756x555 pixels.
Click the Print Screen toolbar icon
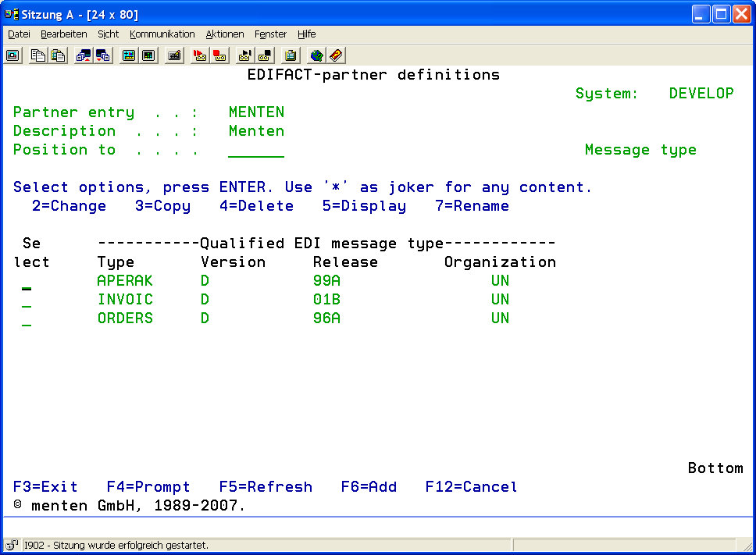(x=12, y=55)
